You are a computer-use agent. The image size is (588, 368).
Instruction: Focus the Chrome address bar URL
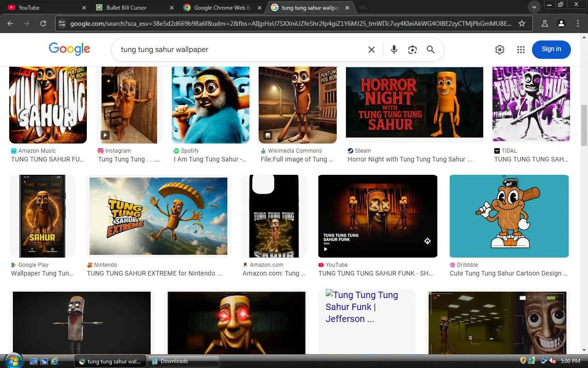tap(290, 23)
